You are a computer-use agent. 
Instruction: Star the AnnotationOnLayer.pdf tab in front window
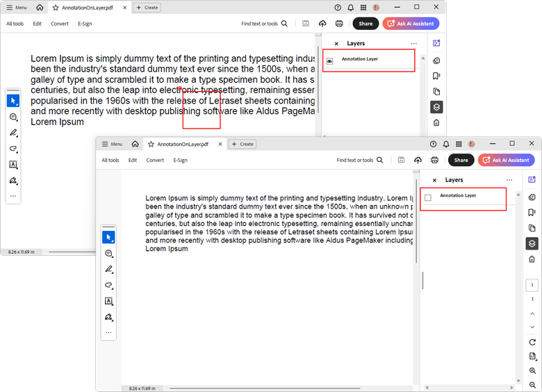pyautogui.click(x=151, y=144)
